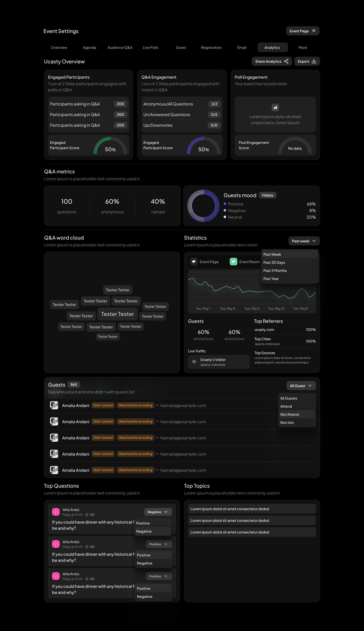The width and height of the screenshot is (364, 631).
Task: Click the pink J avatar of second question
Action: point(56,544)
